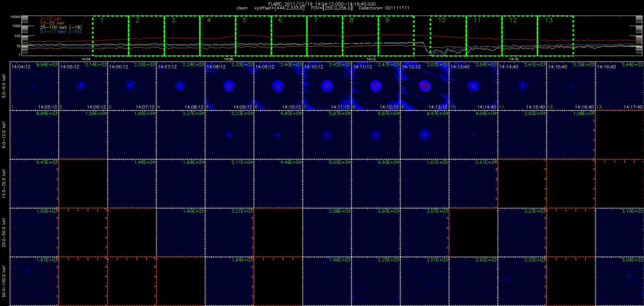Select time interval box 10 in light curve

click(448, 35)
